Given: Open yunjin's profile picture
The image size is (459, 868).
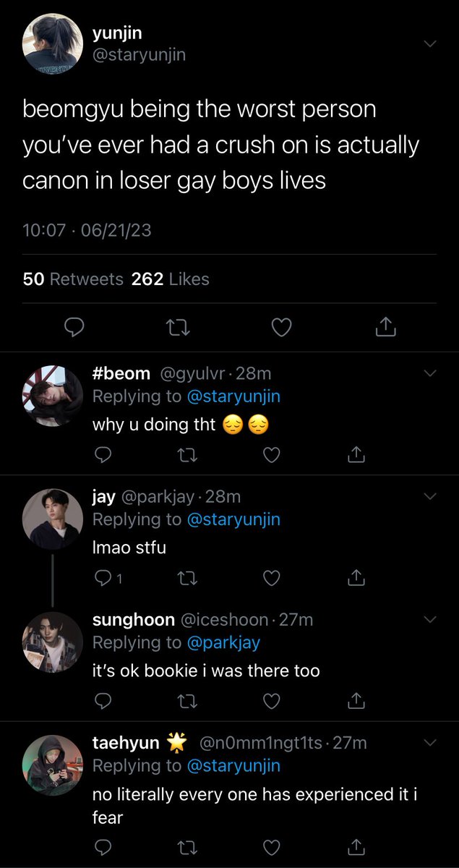Looking at the screenshot, I should click(x=51, y=43).
